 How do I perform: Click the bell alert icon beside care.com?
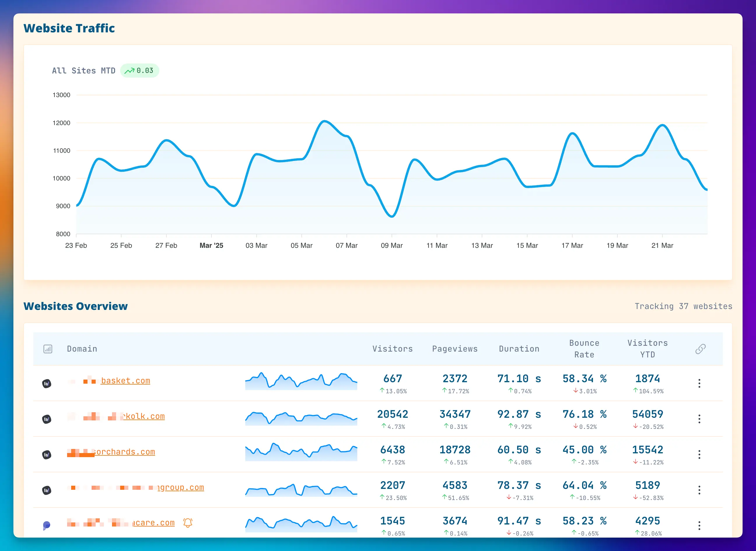(x=188, y=523)
